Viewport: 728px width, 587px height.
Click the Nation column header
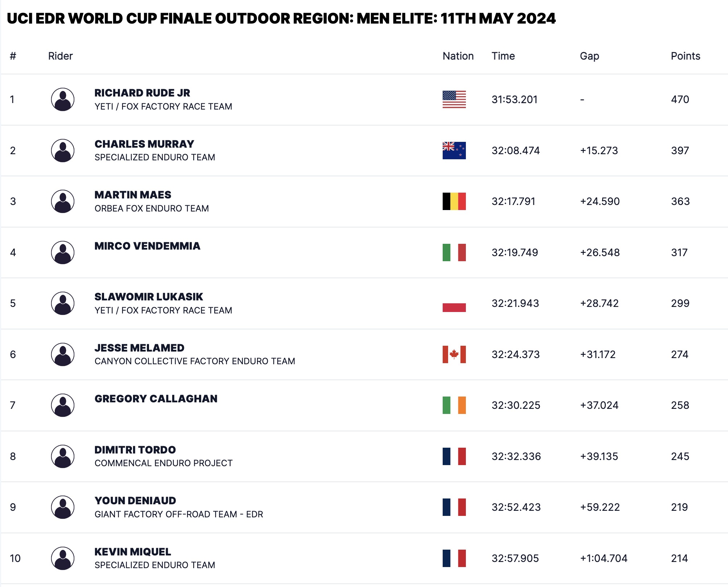pos(458,56)
